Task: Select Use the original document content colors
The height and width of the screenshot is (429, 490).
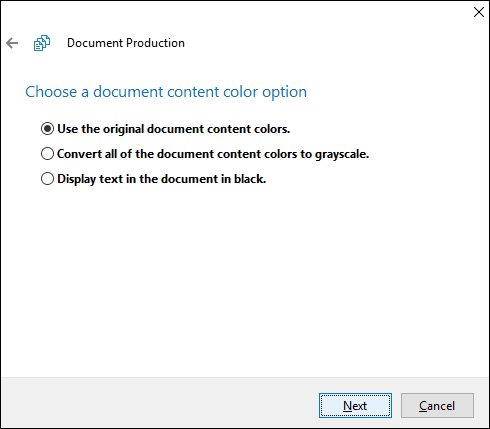Action: coord(165,129)
